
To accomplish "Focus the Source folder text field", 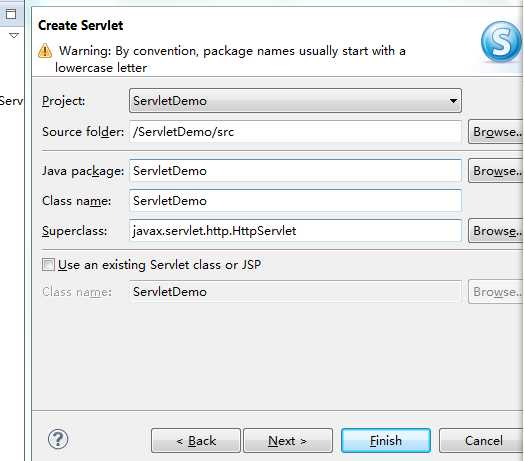I will [x=295, y=132].
